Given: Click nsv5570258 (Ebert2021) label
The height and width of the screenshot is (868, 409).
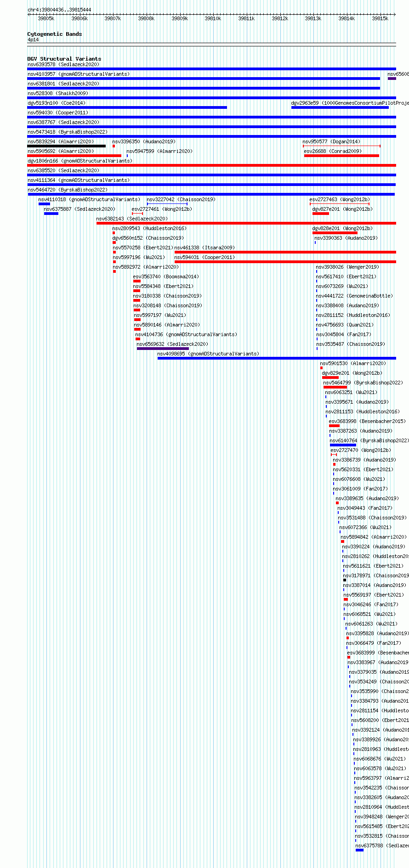Looking at the screenshot, I should (143, 248).
